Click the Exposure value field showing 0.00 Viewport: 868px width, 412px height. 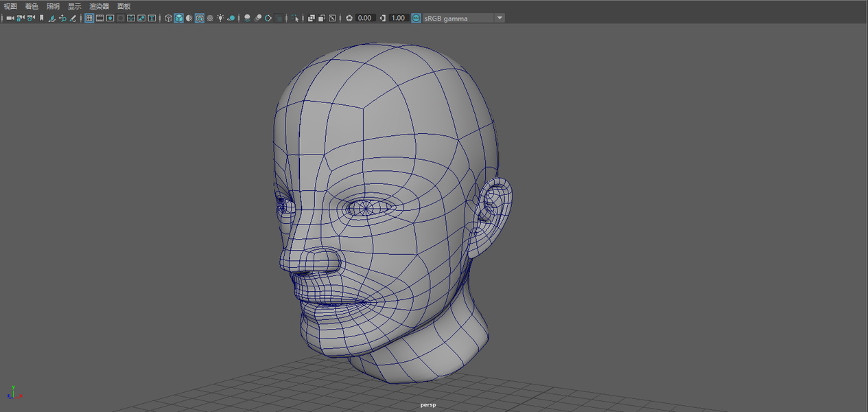[x=365, y=18]
